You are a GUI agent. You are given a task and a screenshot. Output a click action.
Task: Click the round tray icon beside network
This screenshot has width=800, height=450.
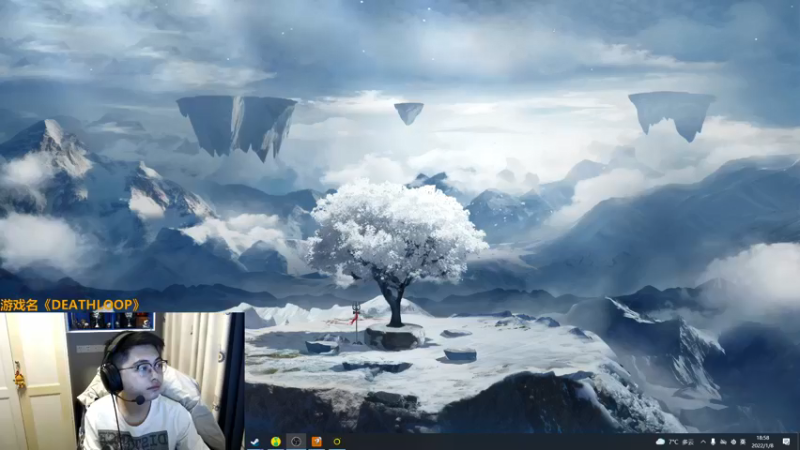coord(734,442)
